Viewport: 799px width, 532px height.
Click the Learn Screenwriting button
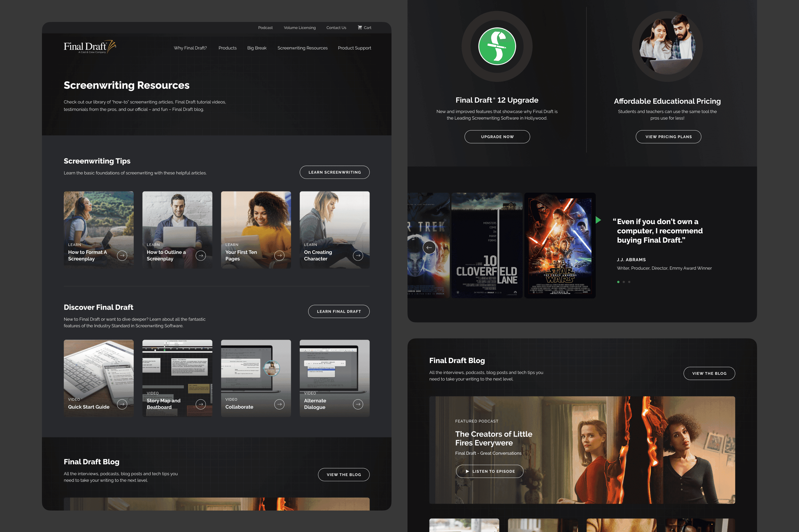tap(334, 172)
